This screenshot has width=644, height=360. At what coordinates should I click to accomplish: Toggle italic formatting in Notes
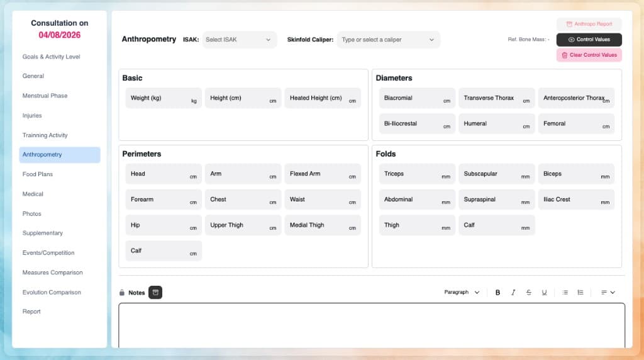tap(513, 292)
